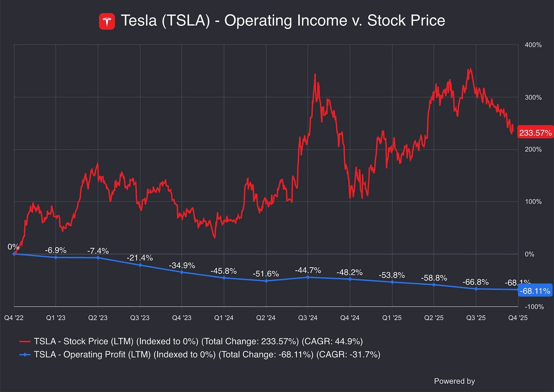Screen dimensions: 554x392
Task: Click the -66.8% data point at Q3 '25
Action: [476, 289]
